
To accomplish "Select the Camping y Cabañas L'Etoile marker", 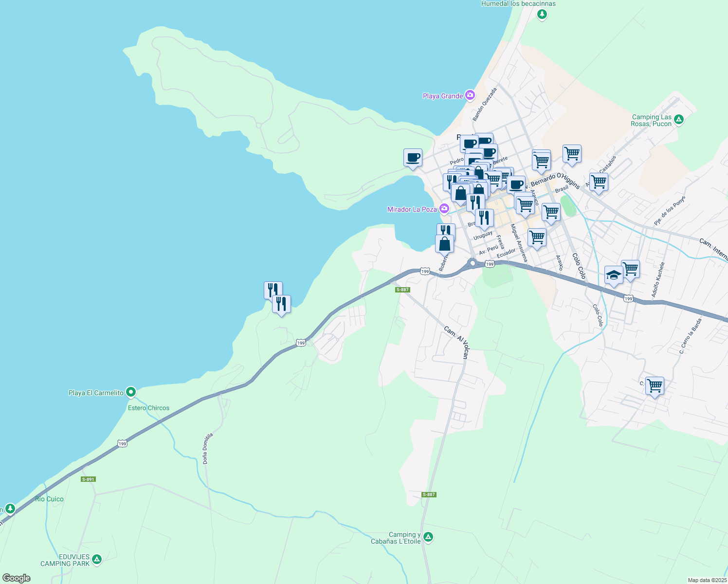I will pyautogui.click(x=428, y=537).
